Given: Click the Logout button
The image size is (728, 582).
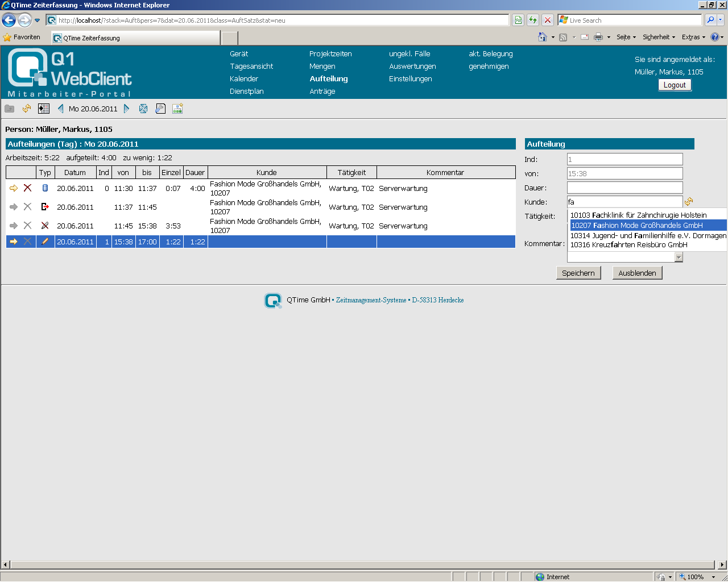Looking at the screenshot, I should [675, 85].
